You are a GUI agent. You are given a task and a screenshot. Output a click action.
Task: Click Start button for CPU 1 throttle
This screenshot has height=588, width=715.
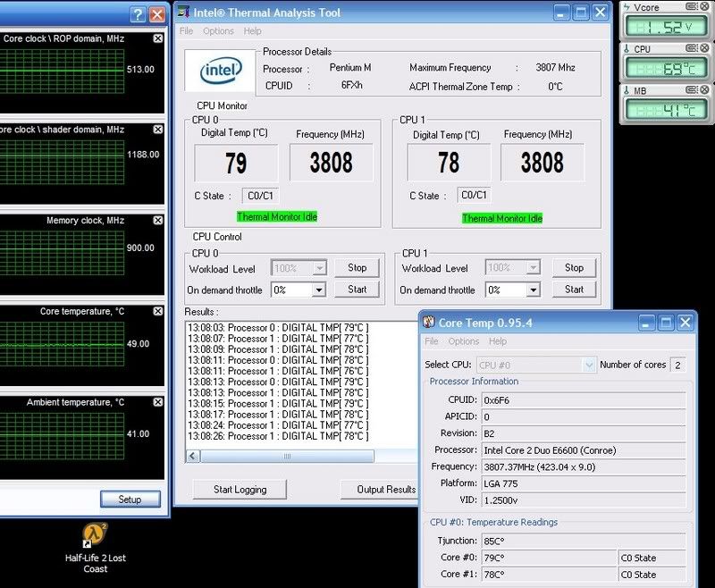click(x=574, y=289)
